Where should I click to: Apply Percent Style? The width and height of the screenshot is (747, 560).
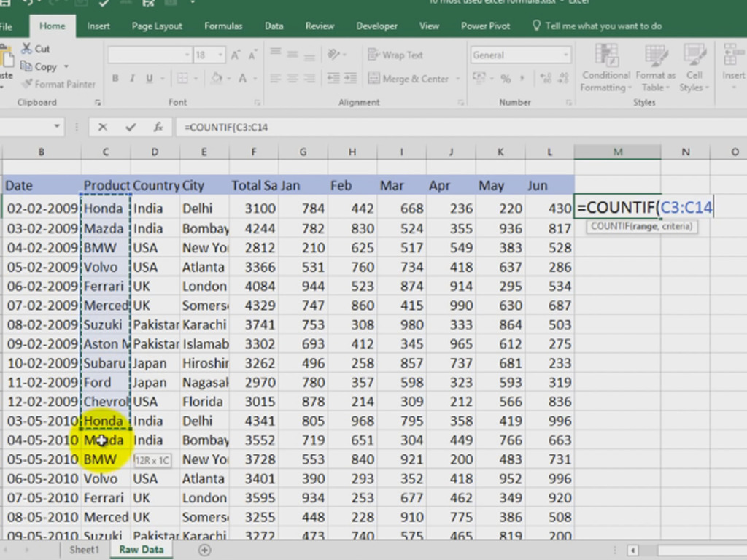506,79
